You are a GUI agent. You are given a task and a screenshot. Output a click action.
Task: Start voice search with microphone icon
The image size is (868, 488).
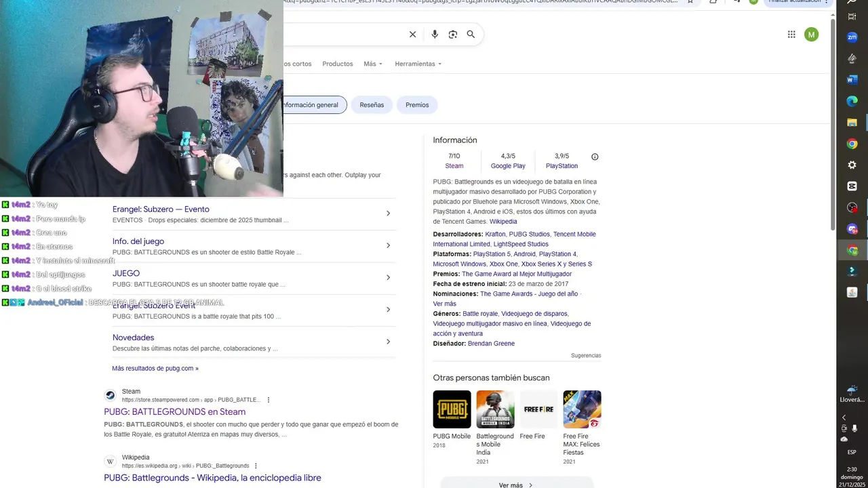435,35
